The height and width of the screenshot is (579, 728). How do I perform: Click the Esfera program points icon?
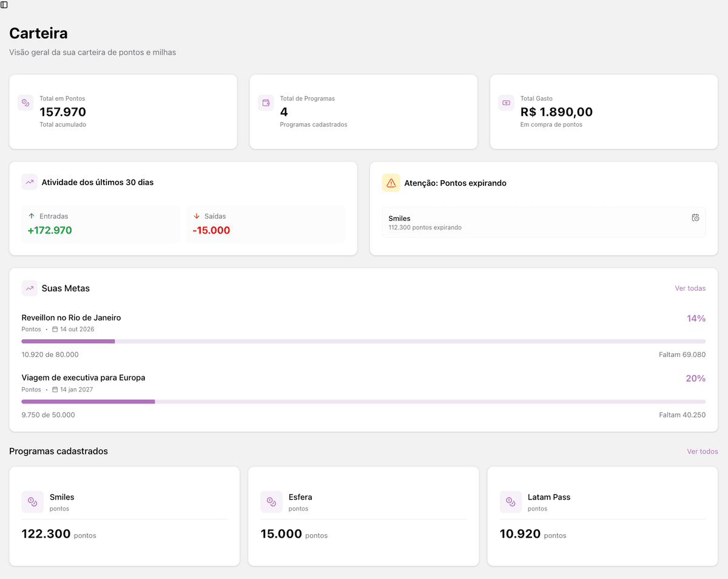[271, 502]
